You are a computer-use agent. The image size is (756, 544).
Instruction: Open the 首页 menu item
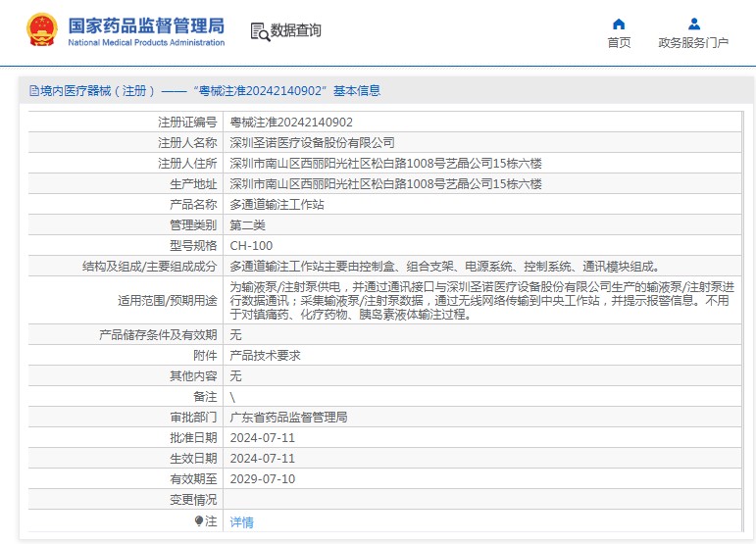(619, 42)
